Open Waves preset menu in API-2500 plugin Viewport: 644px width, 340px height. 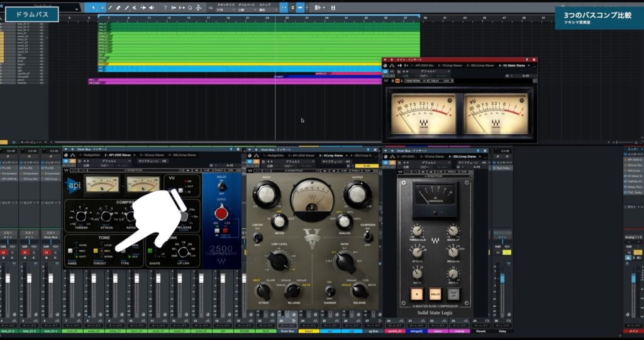136,170
